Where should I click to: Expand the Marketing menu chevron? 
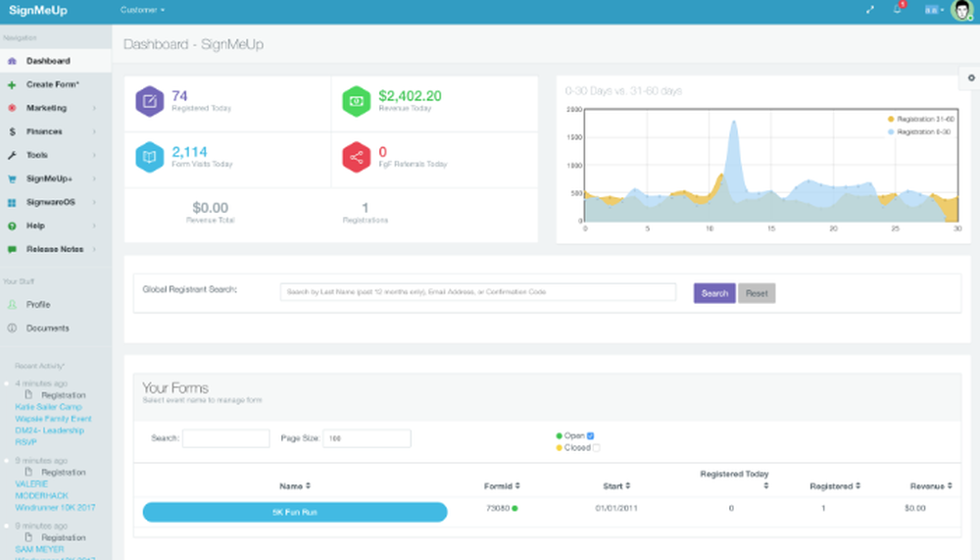pyautogui.click(x=94, y=108)
